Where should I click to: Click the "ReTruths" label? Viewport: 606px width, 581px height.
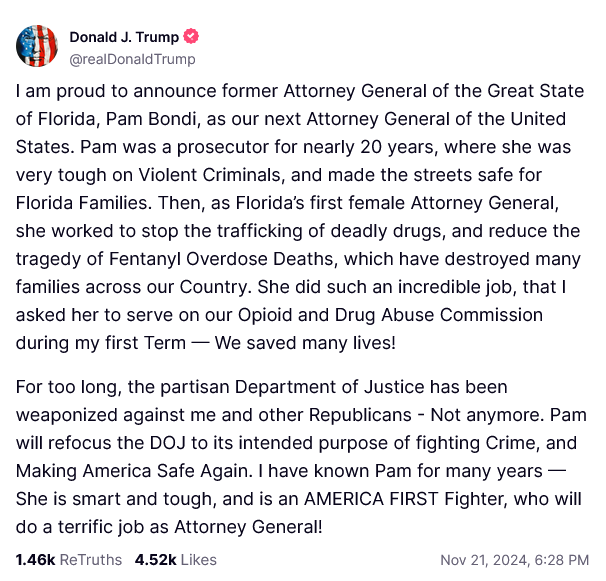coord(91,560)
